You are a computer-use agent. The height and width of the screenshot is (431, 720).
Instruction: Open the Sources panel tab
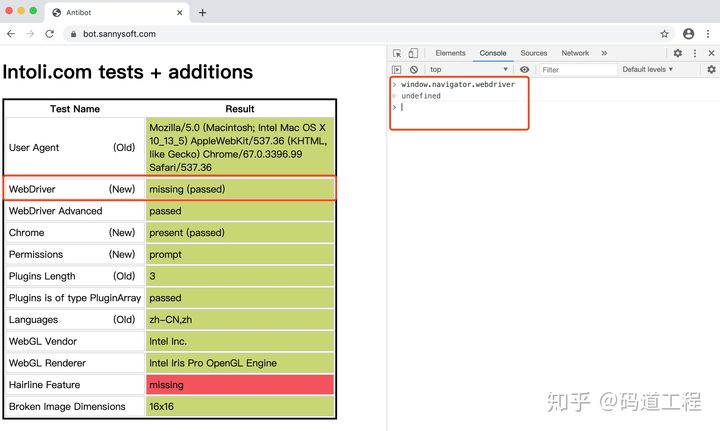(x=534, y=53)
